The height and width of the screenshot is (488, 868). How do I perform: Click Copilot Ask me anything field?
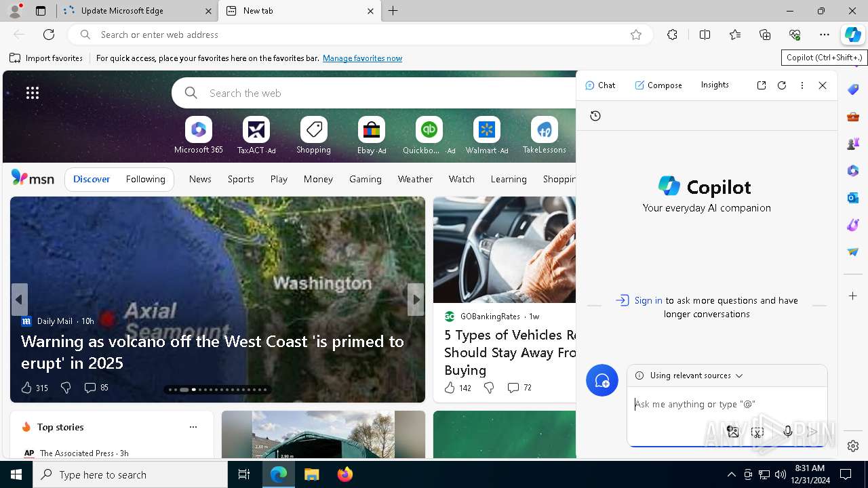coord(727,405)
